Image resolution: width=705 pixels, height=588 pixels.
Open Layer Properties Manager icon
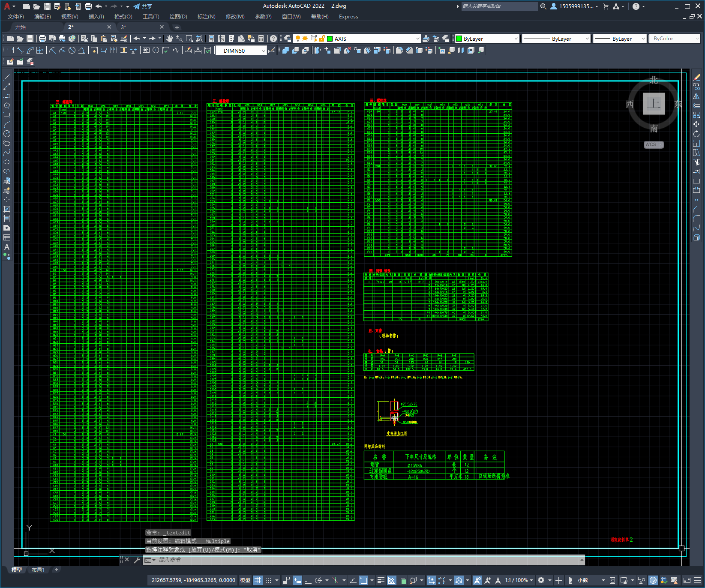pos(288,39)
